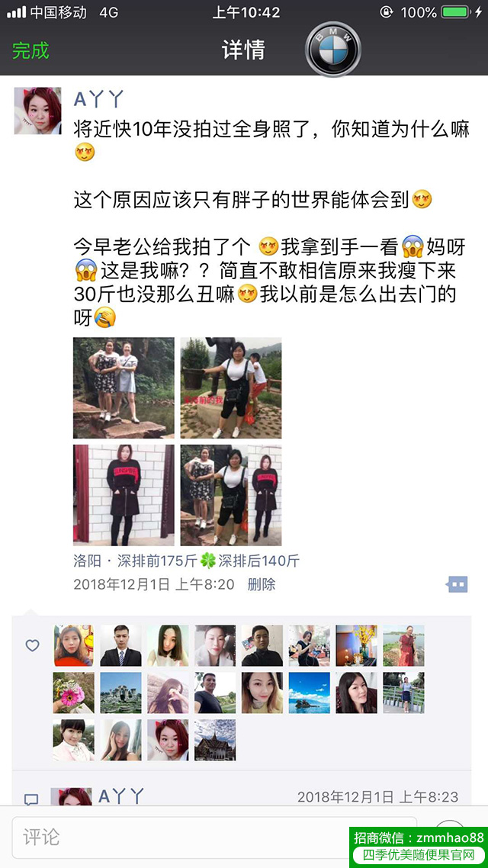Viewport: 488px width, 868px height.
Task: Open the three-photo comparison collage
Action: (x=231, y=496)
